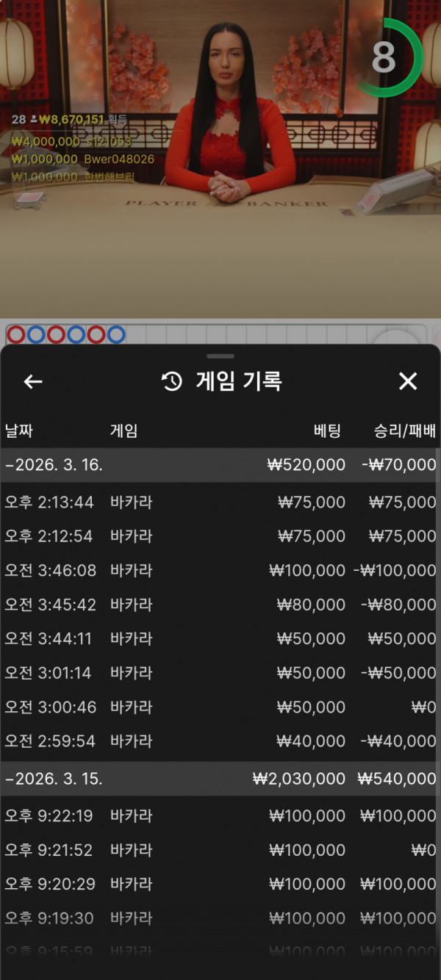Select the 오전 2:59:54 baccarat record
Screen dimensions: 441x980
pyautogui.click(x=220, y=741)
